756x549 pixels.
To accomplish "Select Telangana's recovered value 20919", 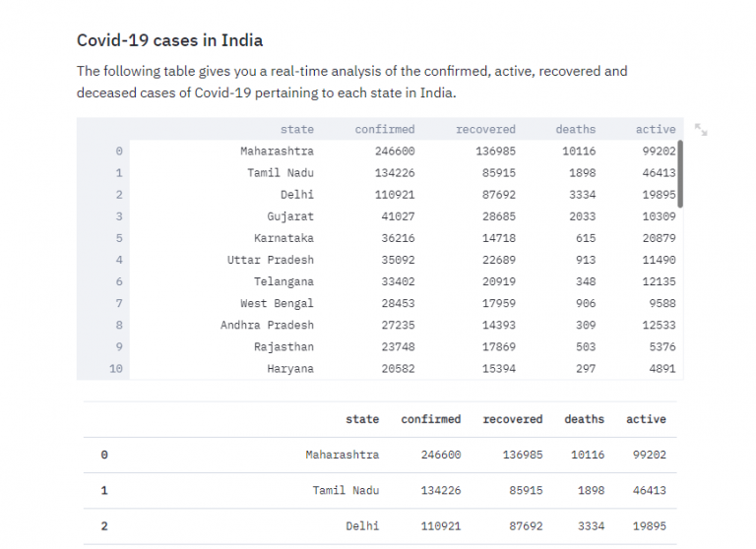I will [498, 281].
